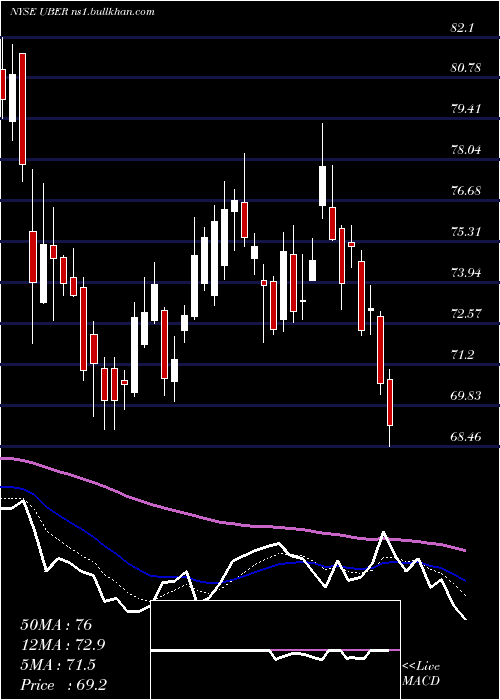Click the 79.41 price axis label
Viewport: 500px width, 700px height.
click(x=466, y=108)
